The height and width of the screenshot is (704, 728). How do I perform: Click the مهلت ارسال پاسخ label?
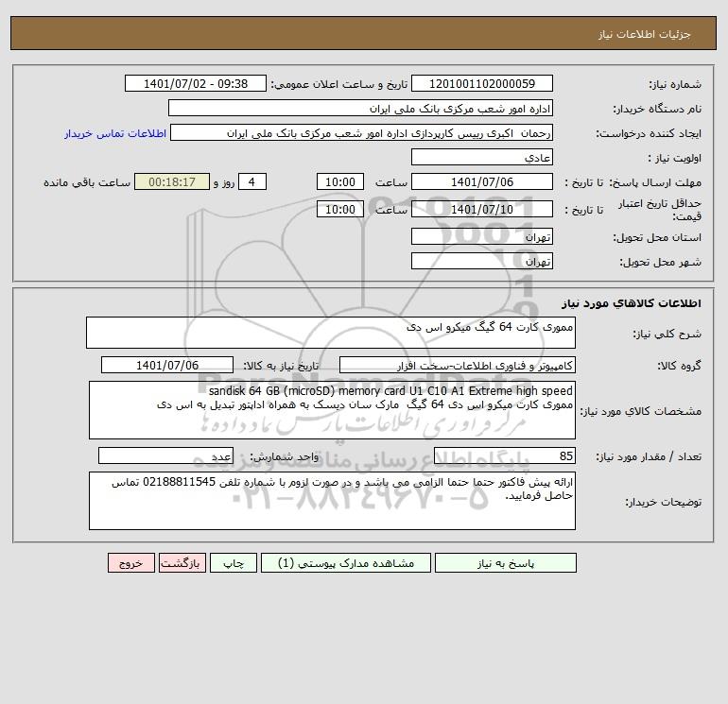655,182
